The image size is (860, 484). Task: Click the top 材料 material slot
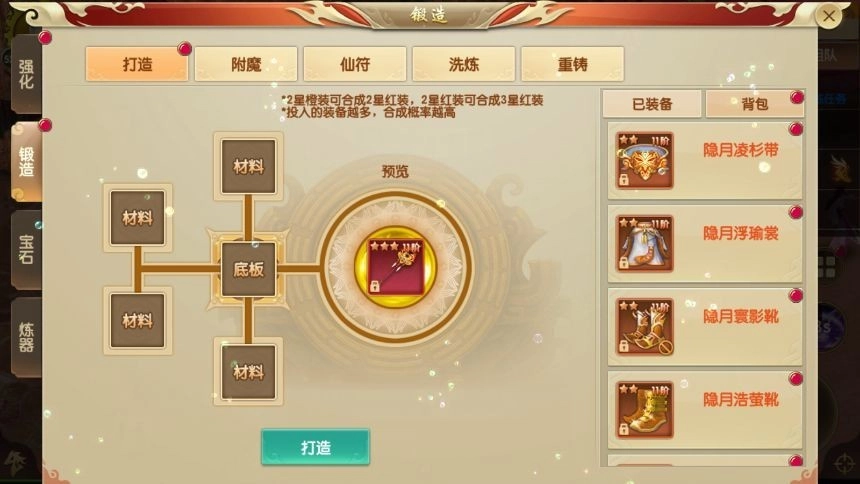tap(248, 166)
